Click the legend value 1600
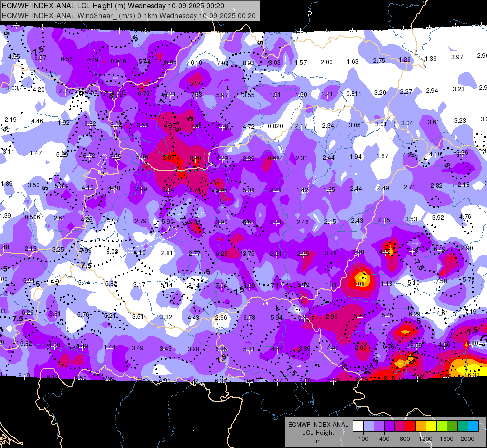 click(x=446, y=439)
